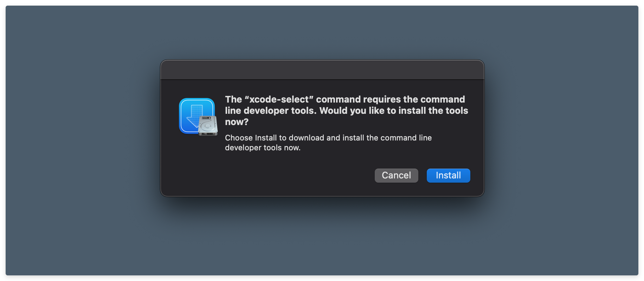Image resolution: width=644 pixels, height=281 pixels.
Task: Cancel the command line tools installation
Action: pyautogui.click(x=396, y=175)
